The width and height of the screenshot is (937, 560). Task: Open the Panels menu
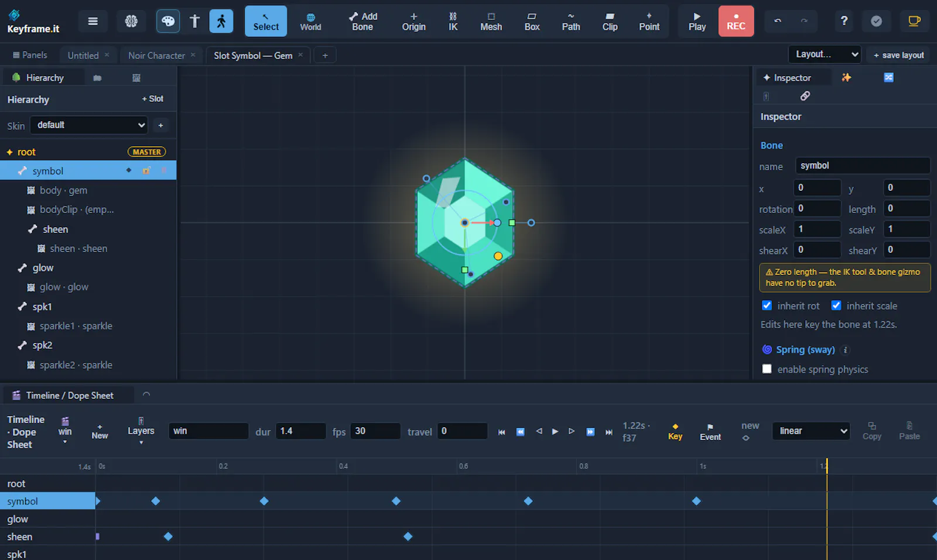coord(30,55)
